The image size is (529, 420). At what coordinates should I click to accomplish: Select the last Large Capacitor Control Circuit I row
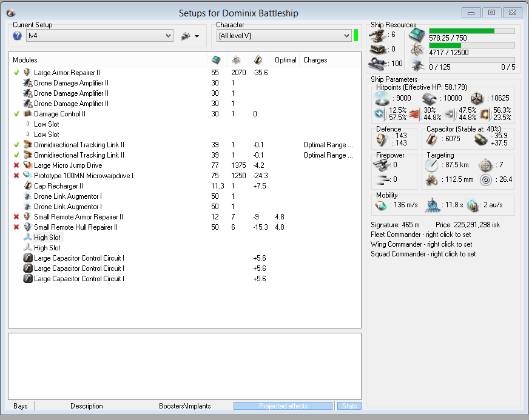(x=184, y=279)
